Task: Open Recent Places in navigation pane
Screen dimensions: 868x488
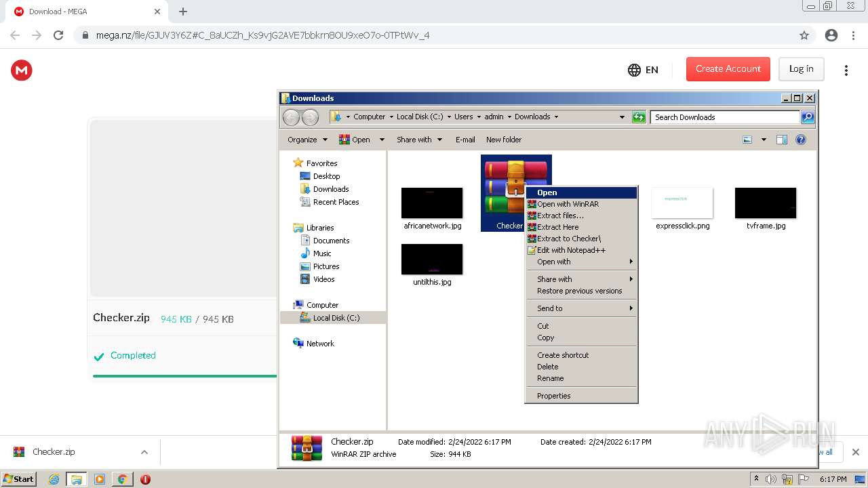Action: [330, 202]
